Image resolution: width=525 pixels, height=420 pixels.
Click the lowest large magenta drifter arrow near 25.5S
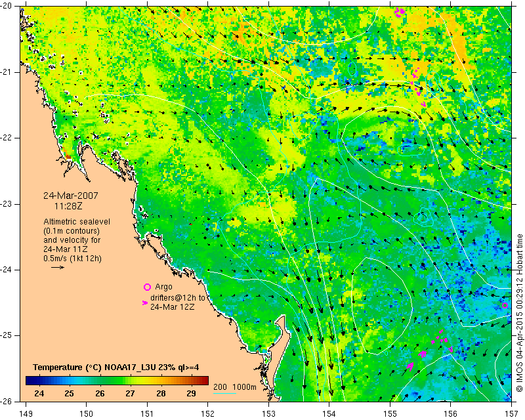pyautogui.click(x=409, y=366)
